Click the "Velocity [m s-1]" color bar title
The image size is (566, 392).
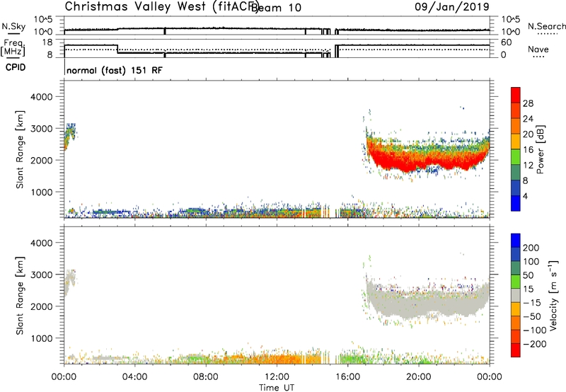pyautogui.click(x=553, y=295)
